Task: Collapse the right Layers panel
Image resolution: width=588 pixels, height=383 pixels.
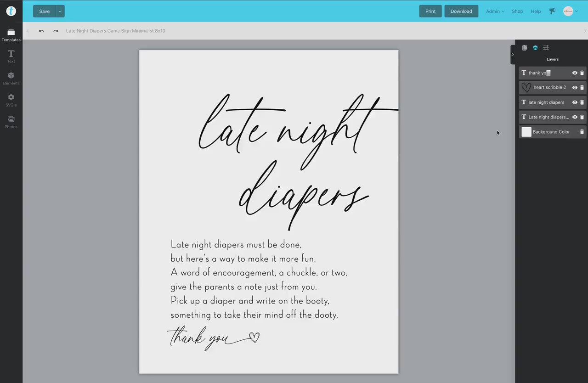Action: (513, 55)
